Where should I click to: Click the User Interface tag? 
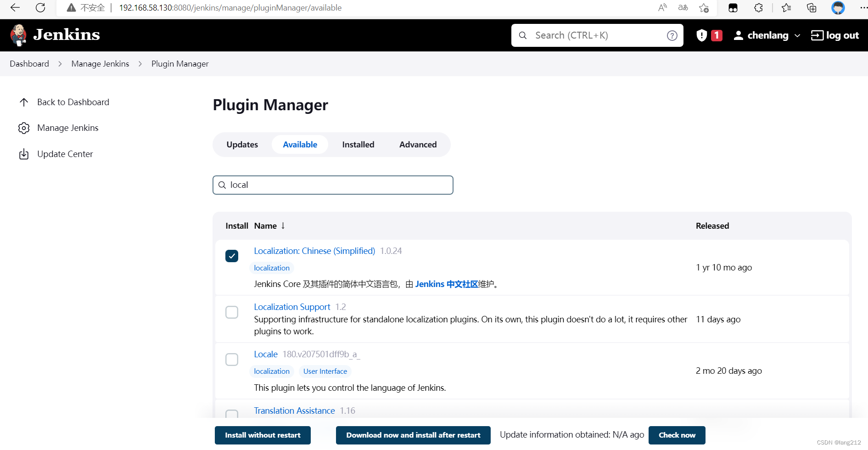pos(325,371)
